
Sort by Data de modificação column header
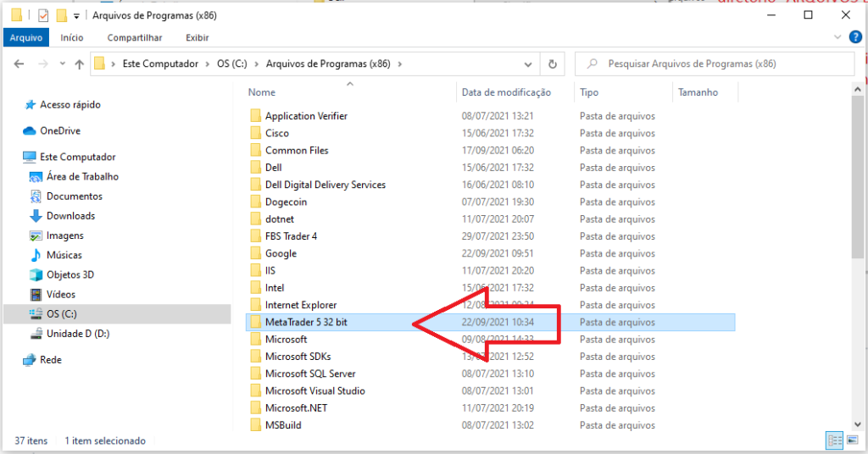click(x=506, y=92)
